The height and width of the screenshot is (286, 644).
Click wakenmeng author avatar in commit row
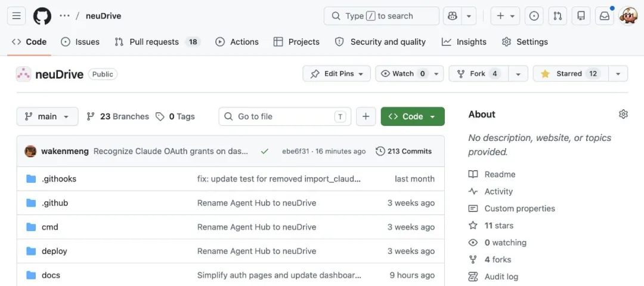click(31, 151)
